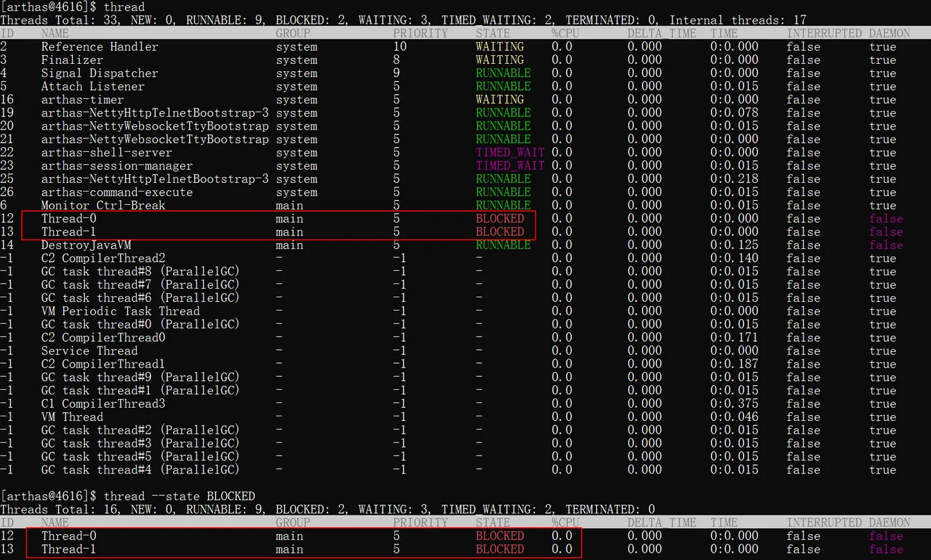This screenshot has width=931, height=560.
Task: Click the Finalizer thread name
Action: point(72,60)
